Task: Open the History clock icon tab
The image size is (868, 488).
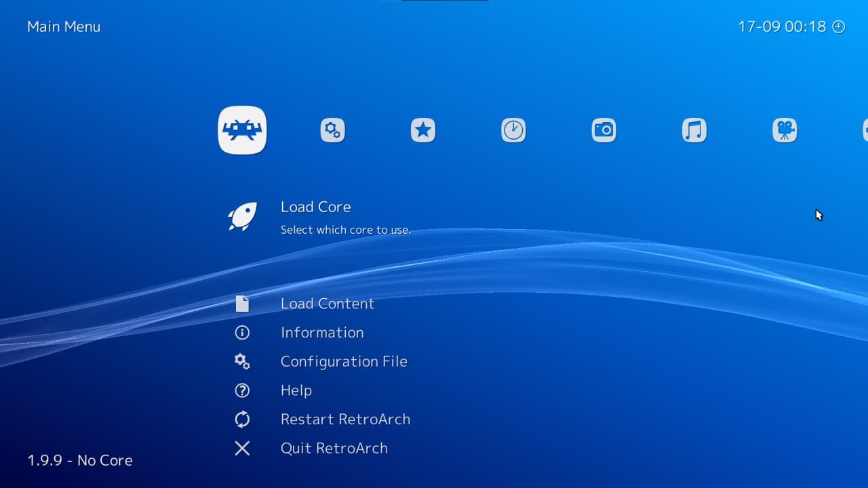Action: pos(513,130)
